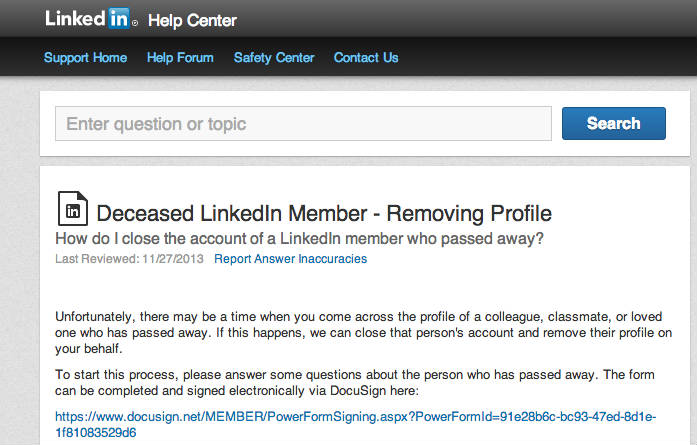Click the paragraph starting "To start this process"
The height and width of the screenshot is (445, 697).
click(355, 382)
